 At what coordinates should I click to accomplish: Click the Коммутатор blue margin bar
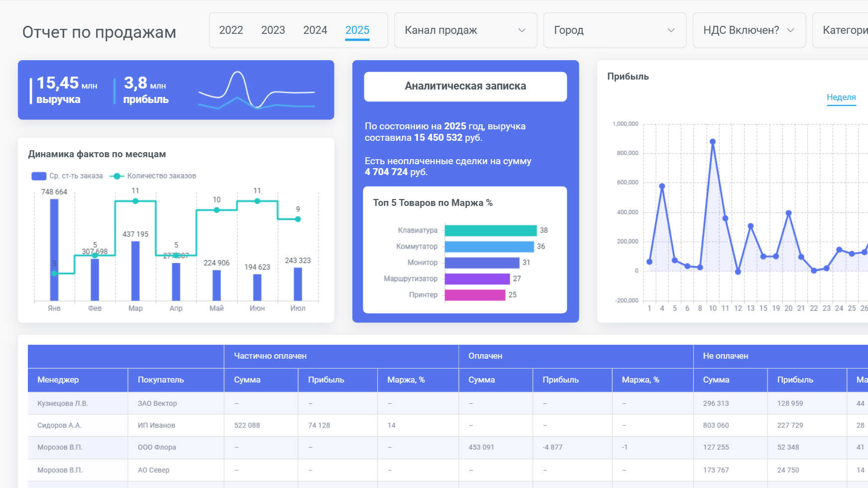[489, 247]
